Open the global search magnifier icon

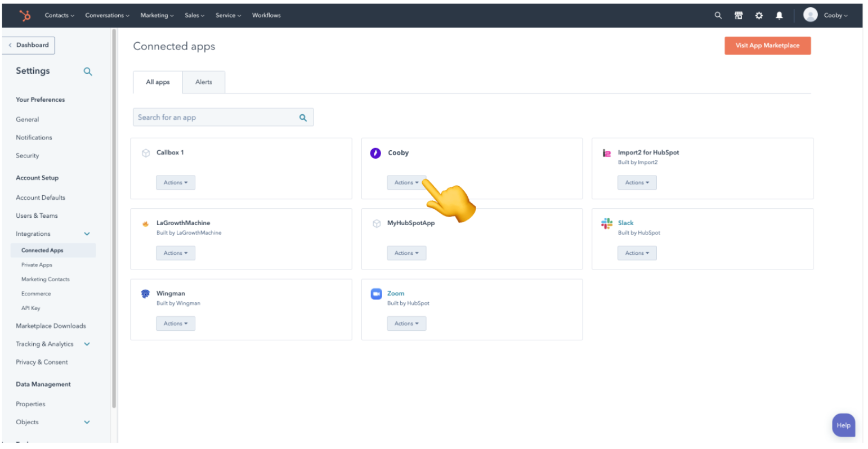[x=718, y=15]
